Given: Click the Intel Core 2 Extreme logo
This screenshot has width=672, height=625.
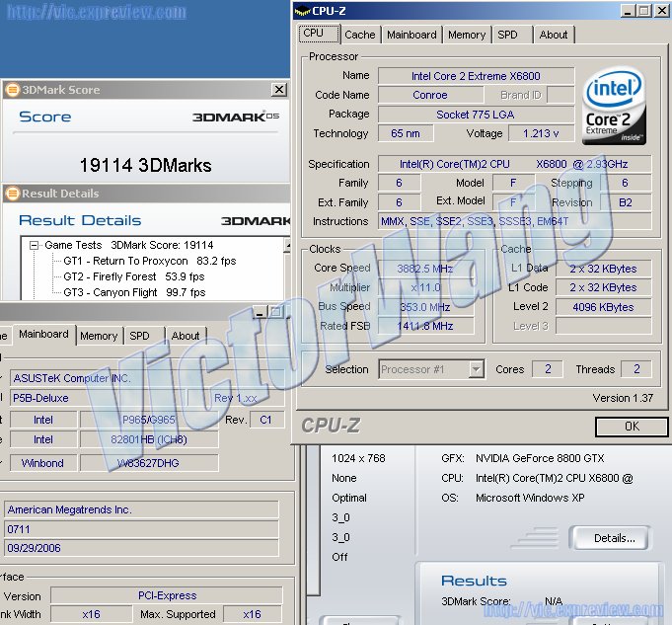Looking at the screenshot, I should pyautogui.click(x=614, y=107).
